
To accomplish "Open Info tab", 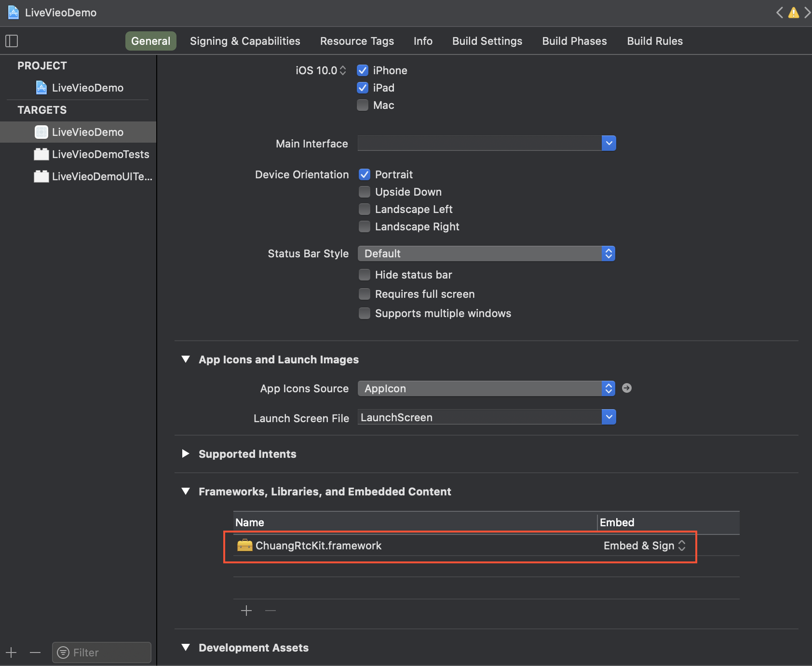I will click(x=423, y=41).
